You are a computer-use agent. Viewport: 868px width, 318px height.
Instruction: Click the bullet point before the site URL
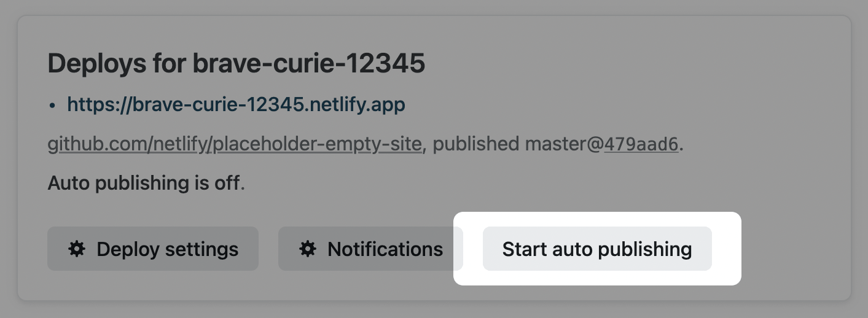(x=53, y=106)
